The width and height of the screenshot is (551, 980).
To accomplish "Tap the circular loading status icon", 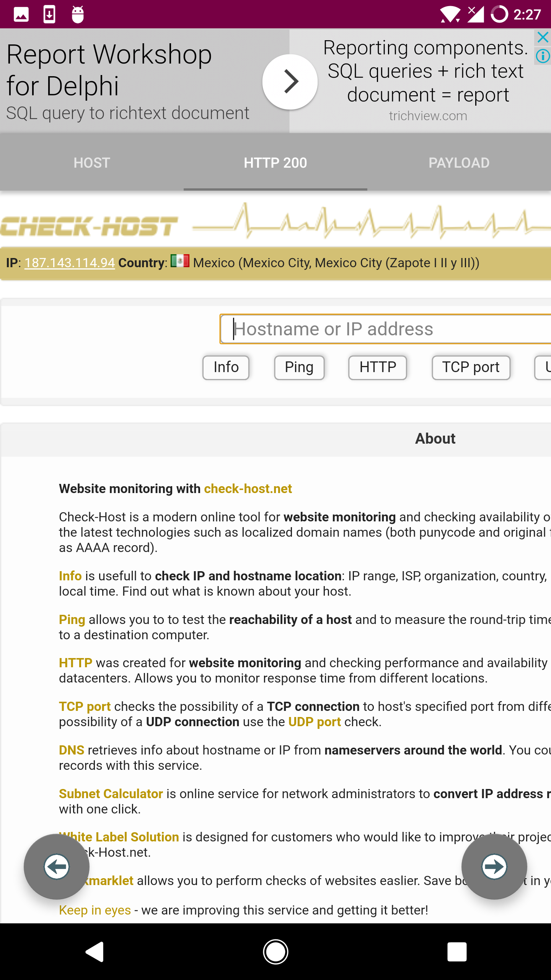I will (x=499, y=15).
